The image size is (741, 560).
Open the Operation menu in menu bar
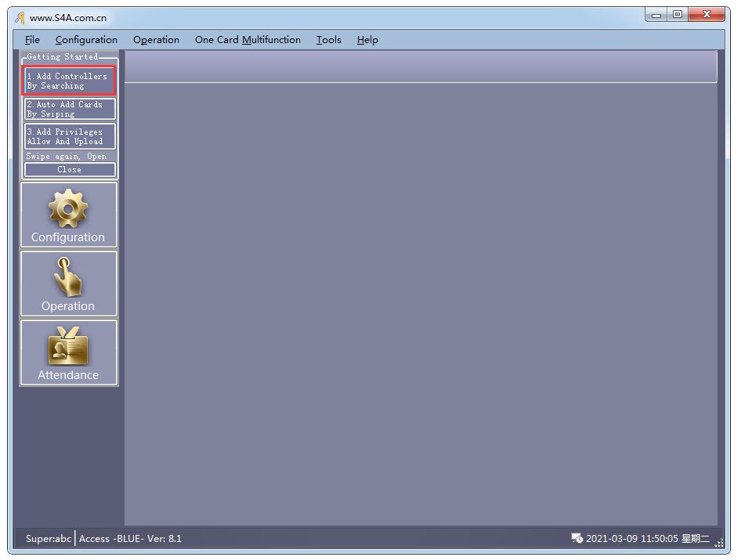pyautogui.click(x=156, y=40)
